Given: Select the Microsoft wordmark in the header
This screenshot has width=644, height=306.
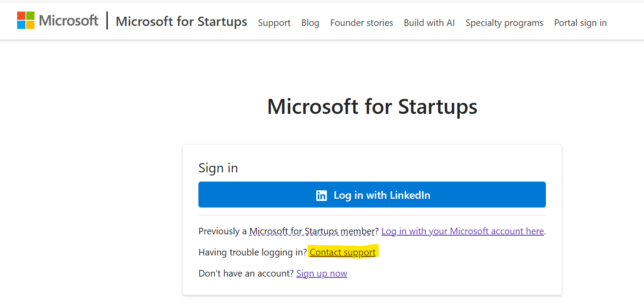Looking at the screenshot, I should click(x=69, y=20).
